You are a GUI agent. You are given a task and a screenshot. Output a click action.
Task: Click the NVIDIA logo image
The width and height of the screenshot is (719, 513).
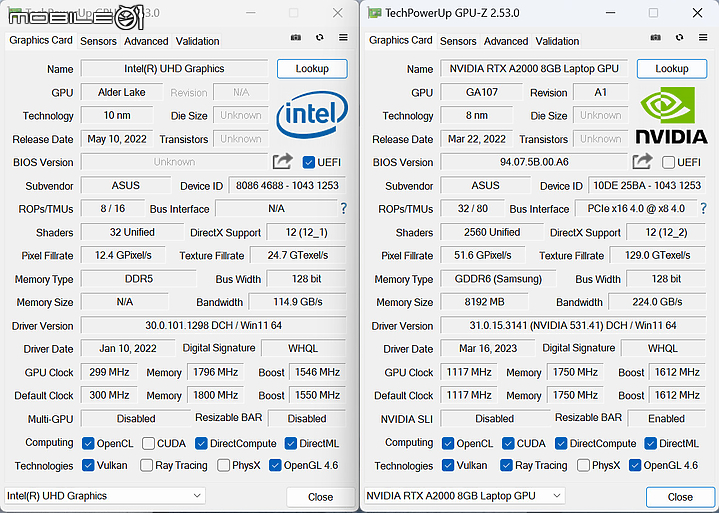[671, 116]
